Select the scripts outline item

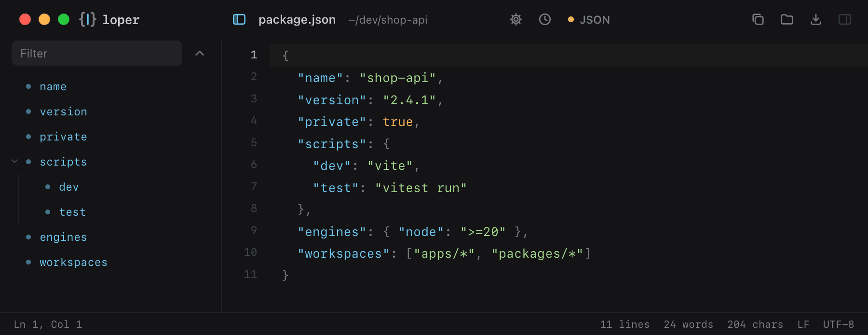coord(63,162)
